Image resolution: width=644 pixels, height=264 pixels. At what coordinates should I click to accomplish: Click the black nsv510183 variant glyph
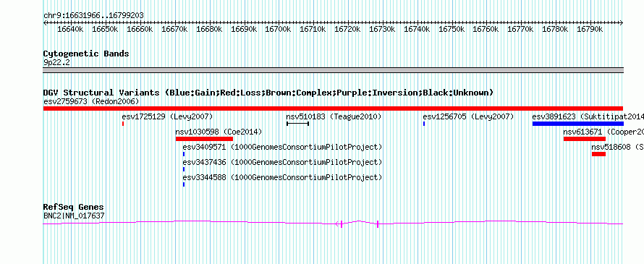[x=298, y=124]
